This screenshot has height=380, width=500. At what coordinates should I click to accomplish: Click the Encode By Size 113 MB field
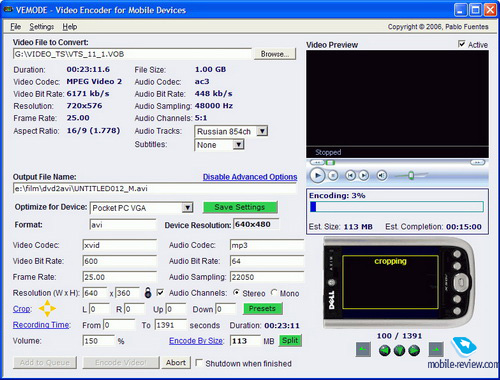(x=245, y=341)
